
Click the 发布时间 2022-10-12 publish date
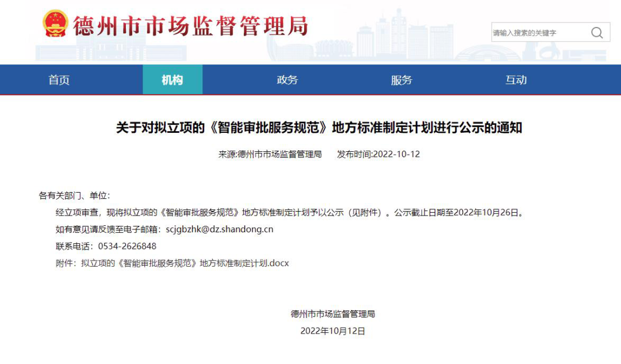[378, 154]
